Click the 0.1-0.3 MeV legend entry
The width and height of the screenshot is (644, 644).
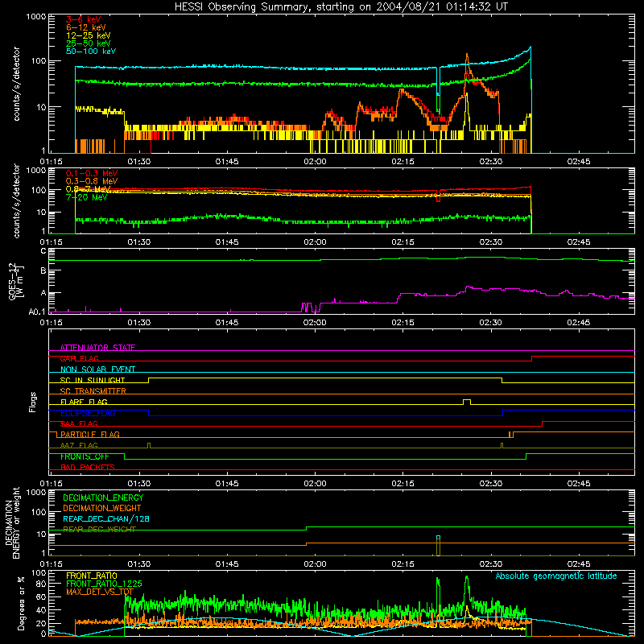click(x=92, y=173)
